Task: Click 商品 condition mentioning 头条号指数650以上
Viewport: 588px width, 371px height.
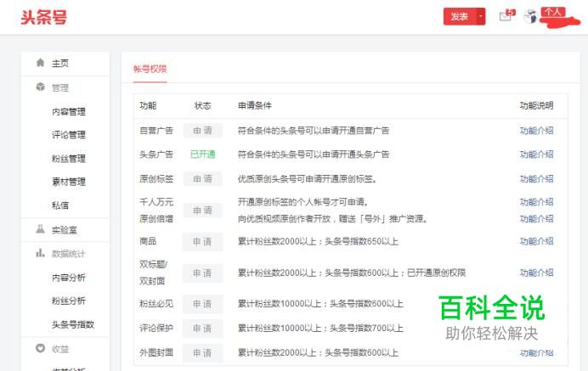Action: tap(318, 241)
